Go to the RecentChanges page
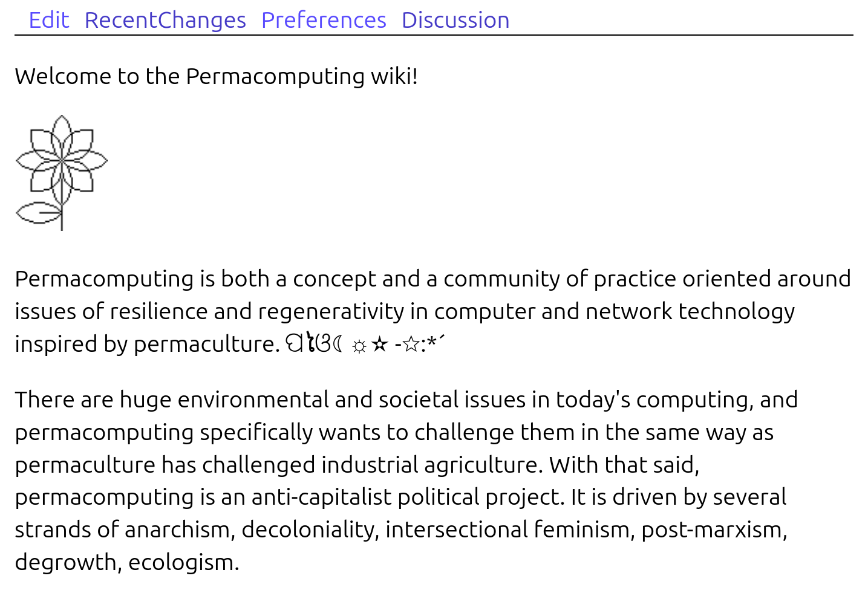This screenshot has height=593, width=868. tap(165, 20)
